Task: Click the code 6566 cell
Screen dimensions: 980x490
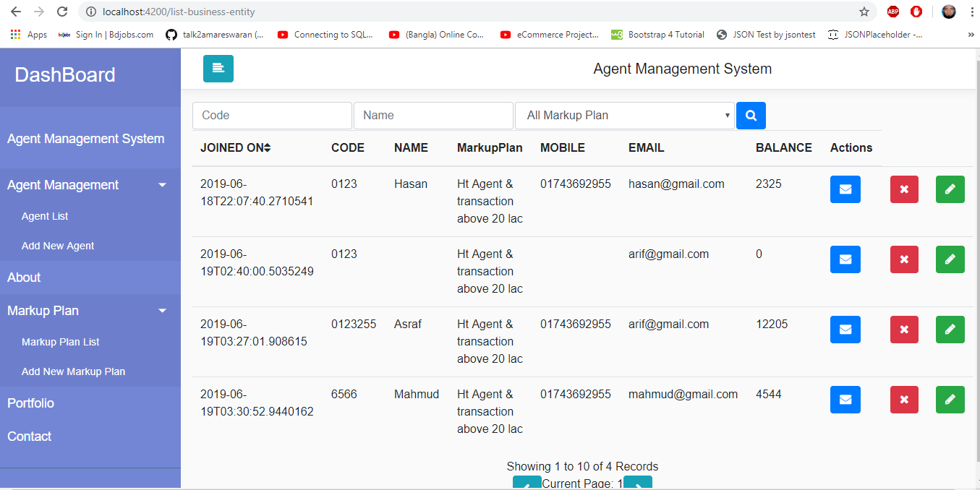Action: [x=344, y=395]
